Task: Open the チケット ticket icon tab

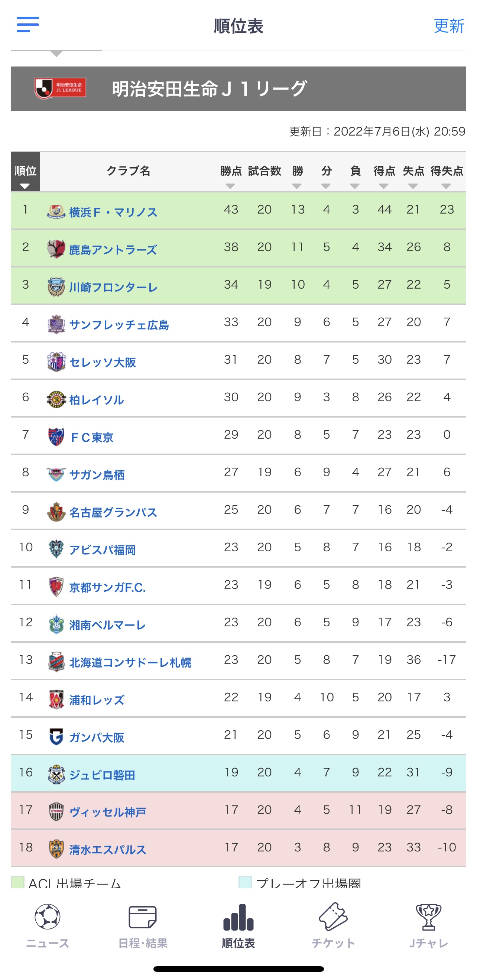Action: [x=333, y=924]
